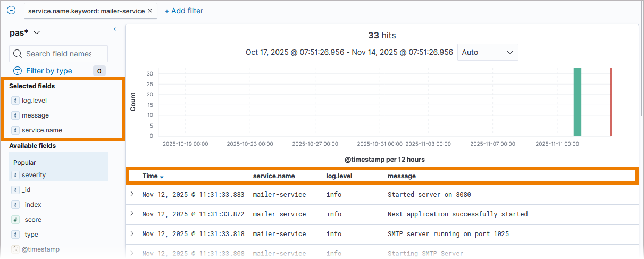Screen dimensions: 644x259
Task: Open Filter by type options
Action: 49,71
